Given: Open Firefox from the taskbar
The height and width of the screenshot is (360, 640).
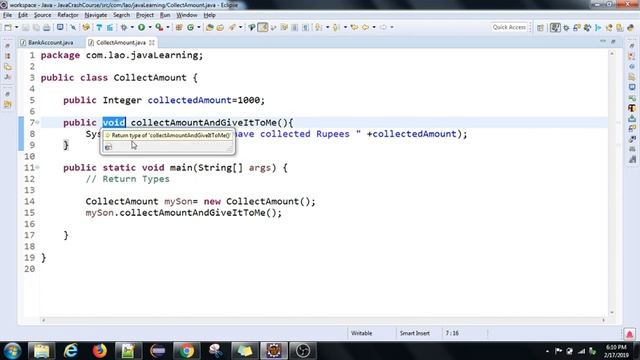Looking at the screenshot, I should point(99,351).
